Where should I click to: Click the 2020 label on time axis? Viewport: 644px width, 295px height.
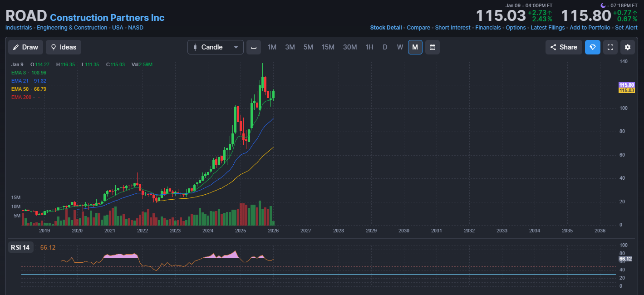(x=77, y=231)
